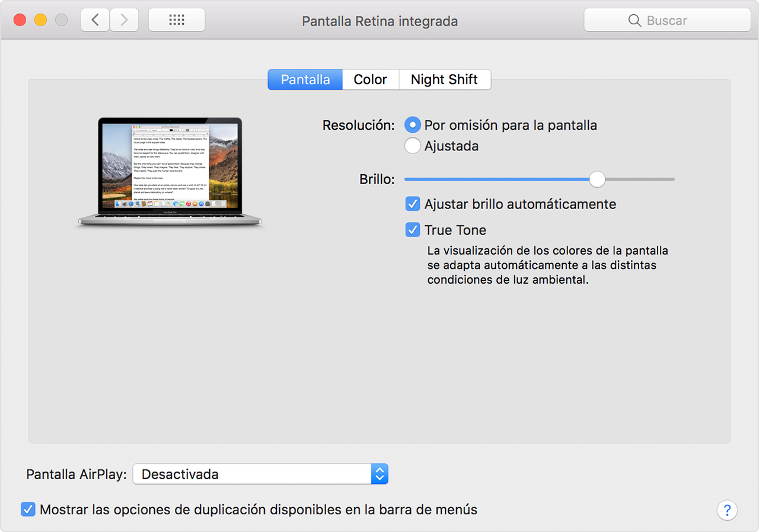Click the red close window button

tap(20, 20)
